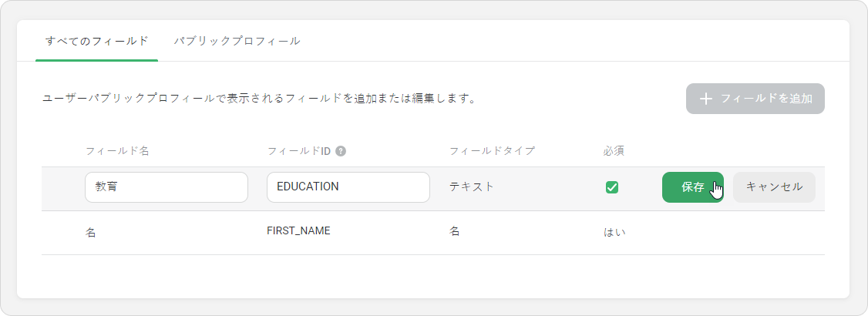Screen dimensions: 868x316
Task: Click the help icon beside フィールドID
Action: point(341,151)
